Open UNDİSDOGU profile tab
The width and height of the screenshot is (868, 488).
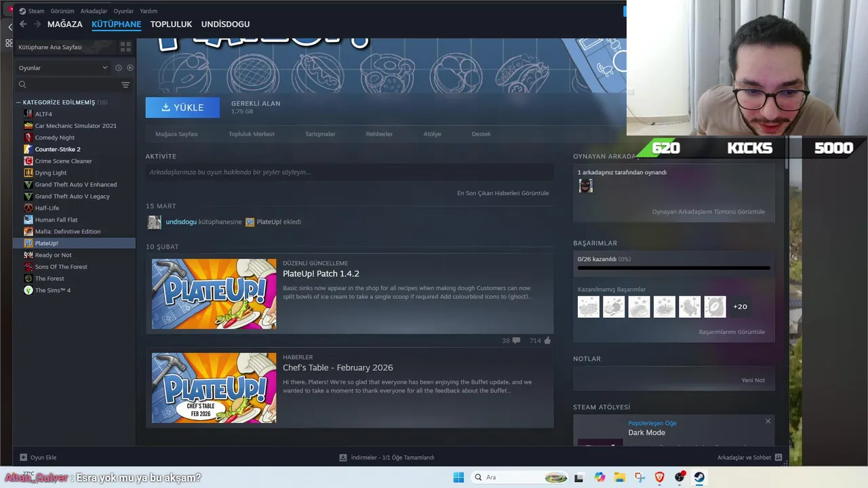pyautogui.click(x=225, y=24)
